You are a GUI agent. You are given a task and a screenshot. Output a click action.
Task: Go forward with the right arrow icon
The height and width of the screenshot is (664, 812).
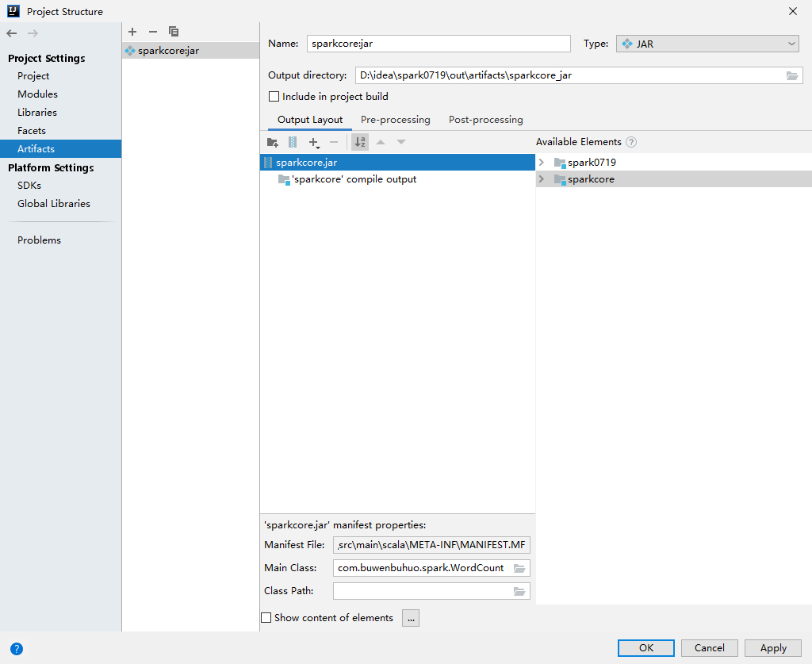click(33, 33)
